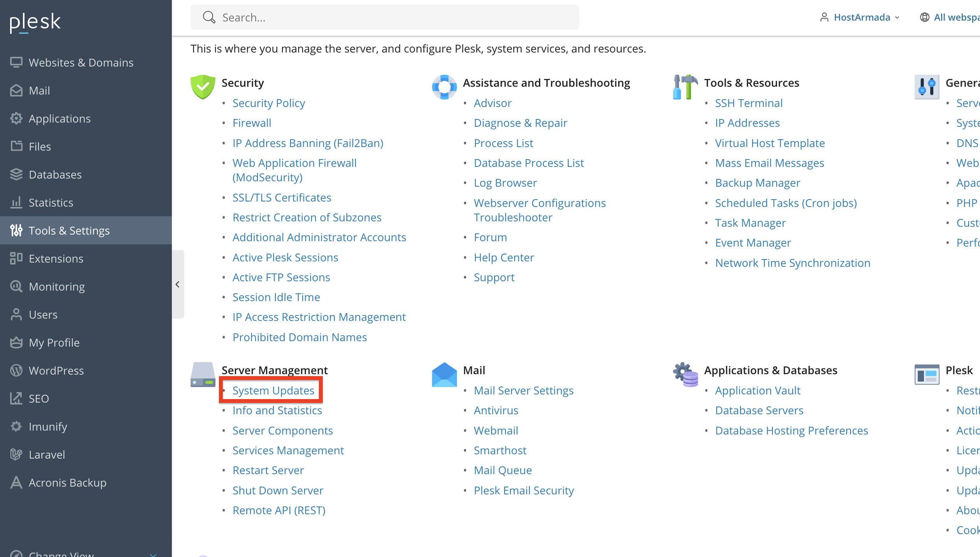
Task: Click the Files folder sidebar icon
Action: coord(16,146)
